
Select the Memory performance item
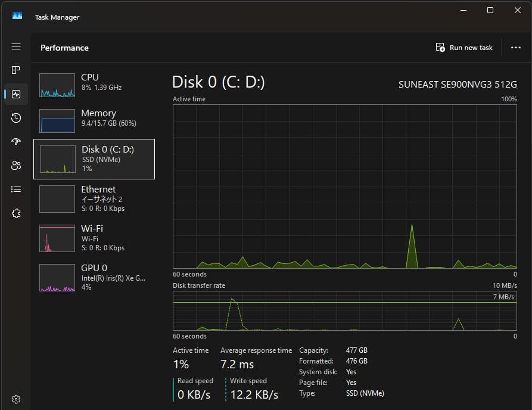click(x=94, y=120)
